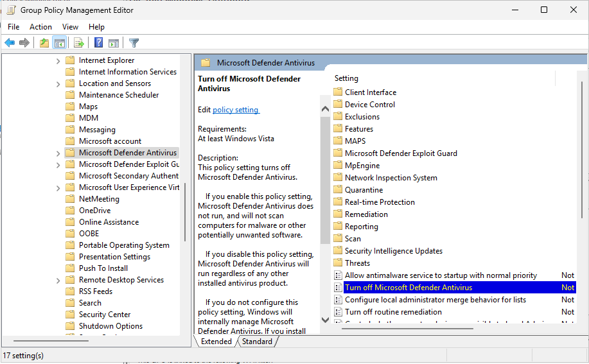Click the settings list horizontal scrollbar
589x364 pixels.
coord(407,328)
